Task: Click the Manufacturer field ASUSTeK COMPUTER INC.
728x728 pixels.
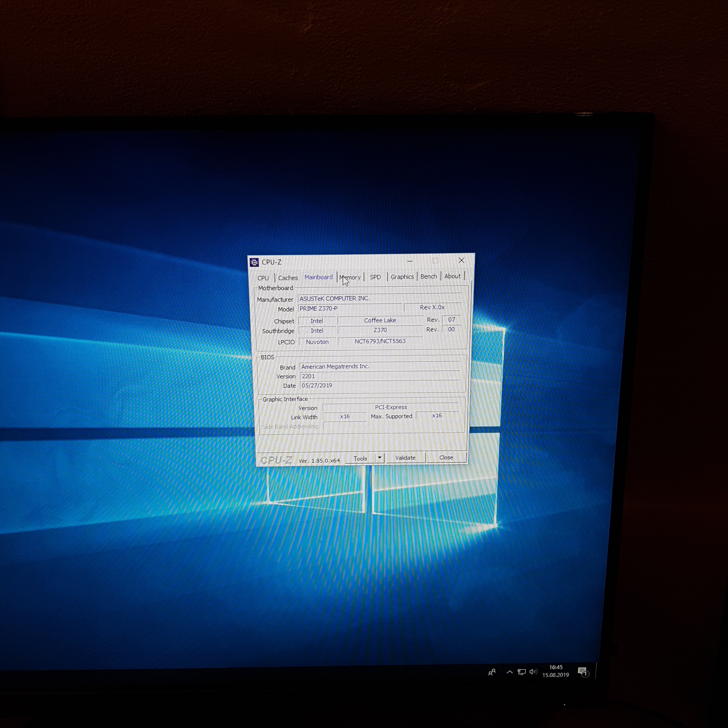Action: 380,298
